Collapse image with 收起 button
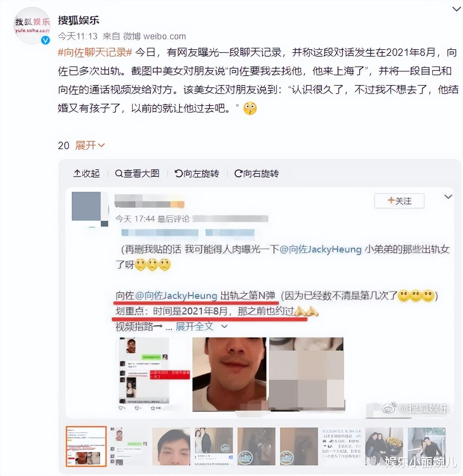The width and height of the screenshot is (463, 476). click(x=87, y=173)
